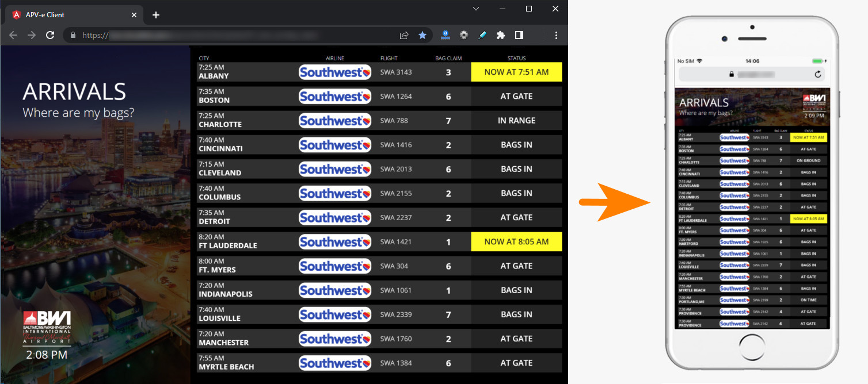Click the desktop 'NOW AT 7:51 AM' status

tap(516, 72)
